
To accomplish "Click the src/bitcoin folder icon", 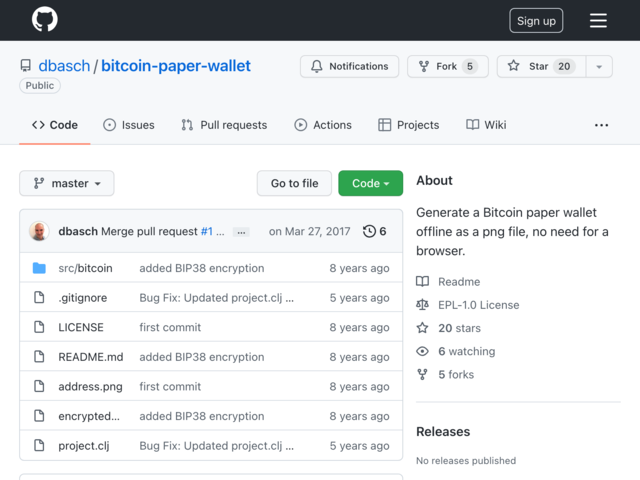I will (40, 268).
